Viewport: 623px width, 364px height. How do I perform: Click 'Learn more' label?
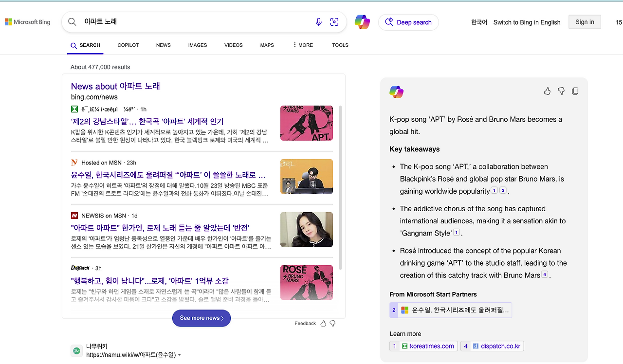click(405, 334)
